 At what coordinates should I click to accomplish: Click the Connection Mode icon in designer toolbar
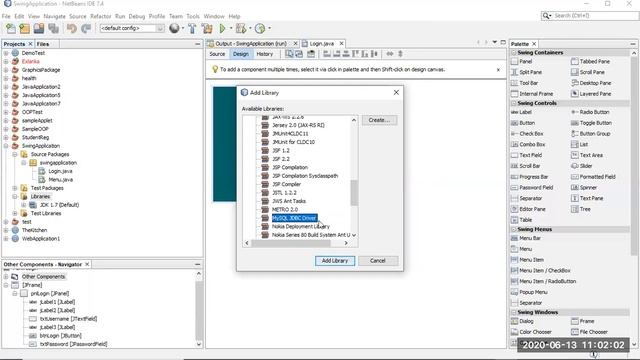(x=299, y=54)
